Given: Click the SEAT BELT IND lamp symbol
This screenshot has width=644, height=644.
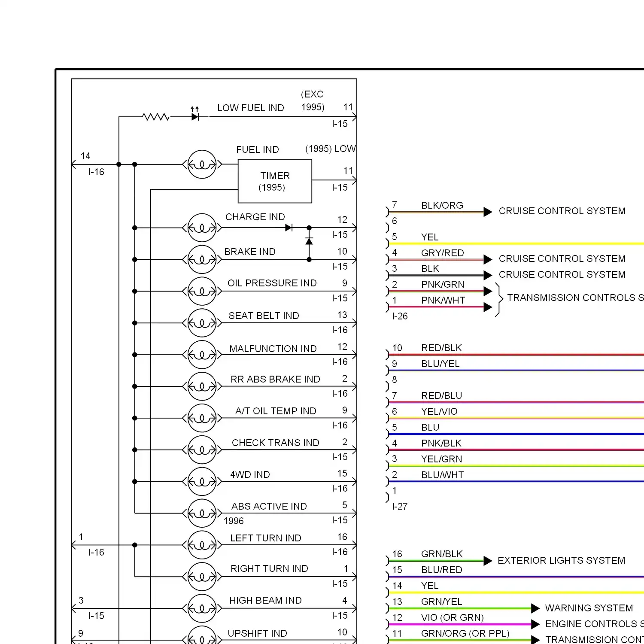Looking at the screenshot, I should [202, 323].
